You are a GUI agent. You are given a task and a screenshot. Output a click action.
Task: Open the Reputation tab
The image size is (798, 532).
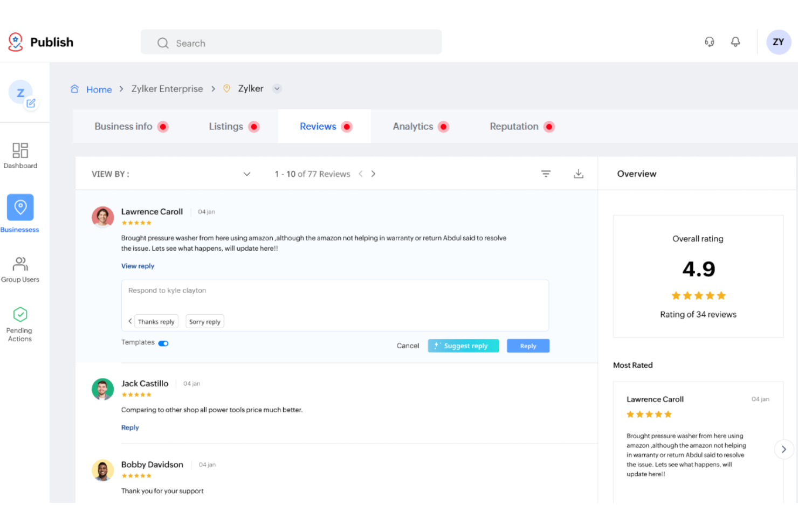pyautogui.click(x=514, y=126)
